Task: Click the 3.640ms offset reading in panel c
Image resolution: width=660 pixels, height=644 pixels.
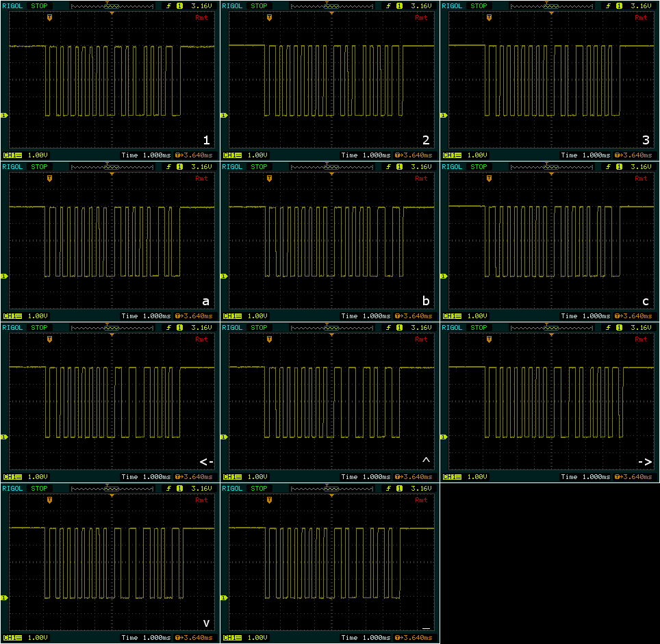Action: [x=637, y=316]
